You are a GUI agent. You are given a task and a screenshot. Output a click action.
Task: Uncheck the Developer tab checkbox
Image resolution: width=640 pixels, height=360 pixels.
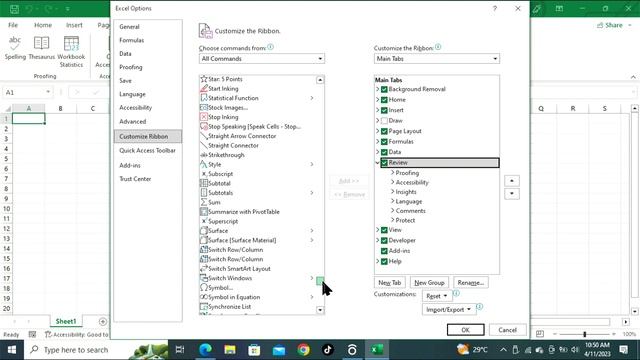point(384,240)
